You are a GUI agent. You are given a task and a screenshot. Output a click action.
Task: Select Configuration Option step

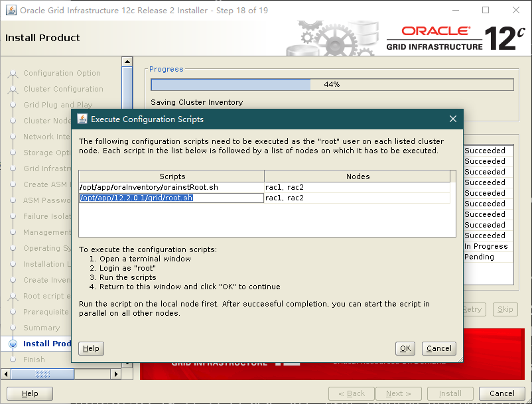(x=62, y=73)
